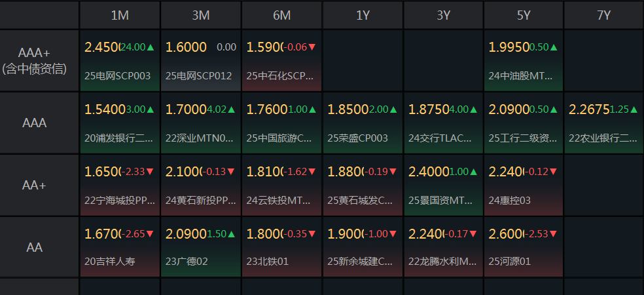Select the 6M tenor column header

pos(281,15)
